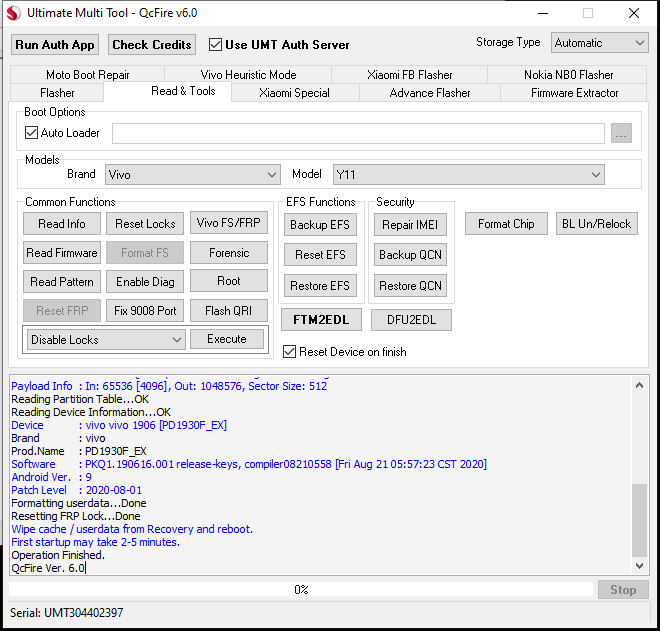This screenshot has height=631, width=660.
Task: Click the 'QcFire Ver. 6.0' log line
Action: point(48,568)
